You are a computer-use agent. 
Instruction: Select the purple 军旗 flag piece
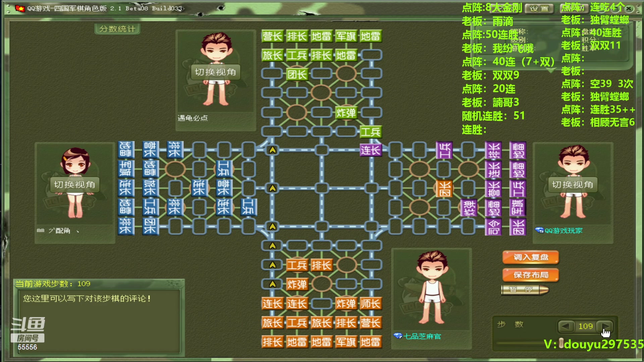[518, 207]
